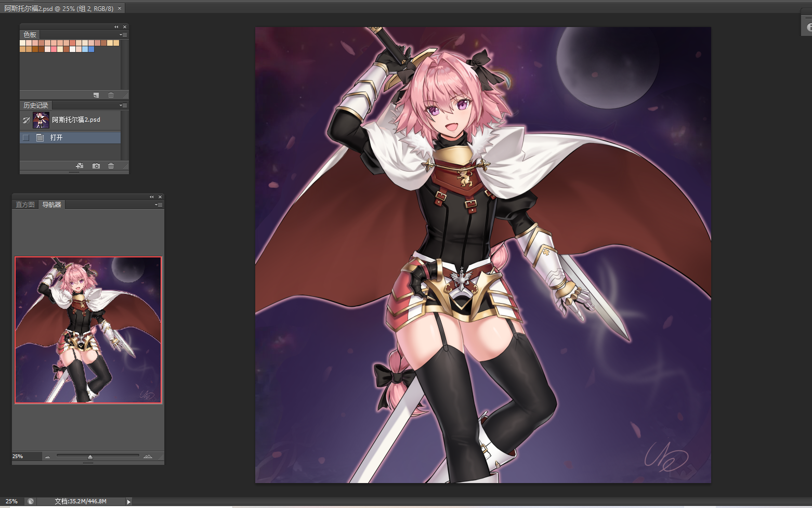This screenshot has height=508, width=812.
Task: Pick the light blue swatch
Action: click(x=85, y=49)
